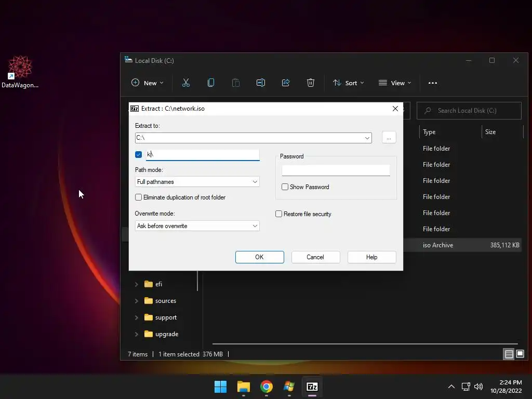Expand the sources folder tree node
Viewport: 532px width, 399px height.
coord(137,301)
